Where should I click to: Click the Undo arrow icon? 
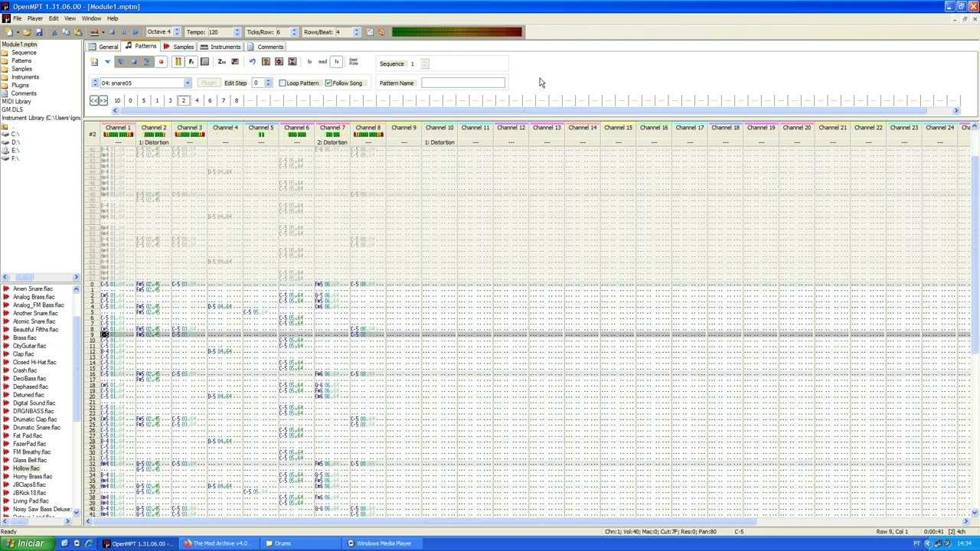tap(252, 62)
